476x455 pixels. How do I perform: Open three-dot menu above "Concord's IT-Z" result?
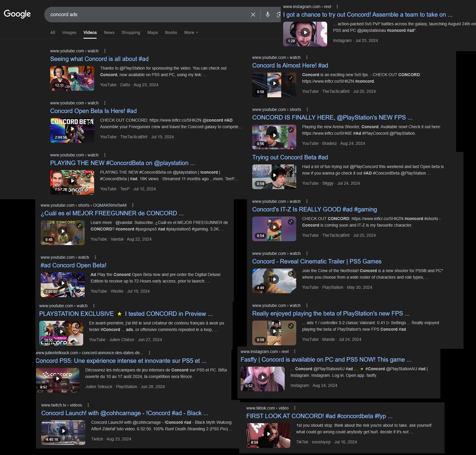point(307,201)
